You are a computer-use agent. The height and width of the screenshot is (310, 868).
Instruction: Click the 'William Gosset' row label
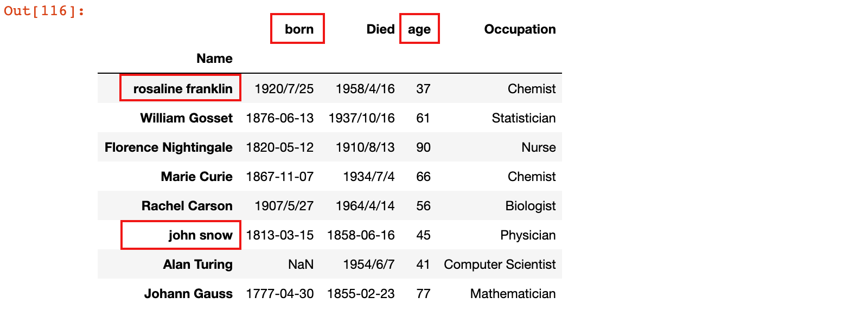coord(186,118)
